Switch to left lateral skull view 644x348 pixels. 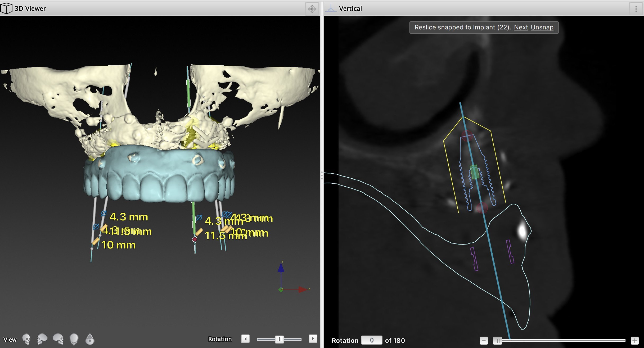point(42,339)
